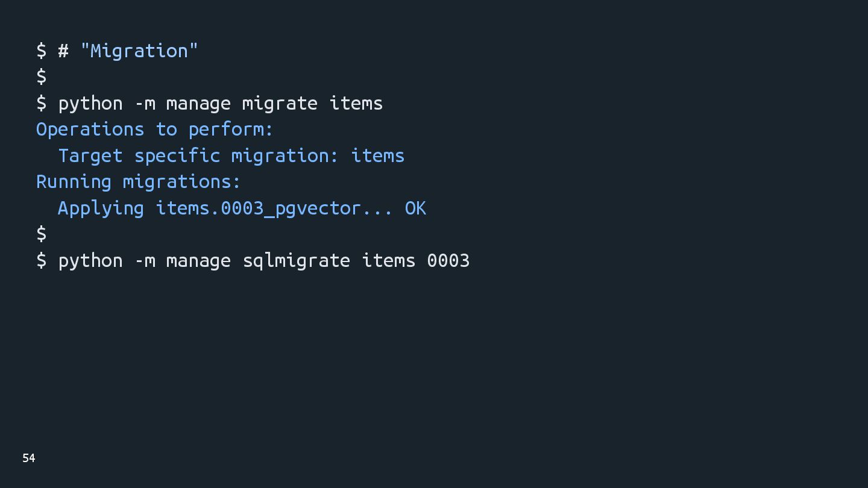The image size is (868, 488).
Task: Click the 0003 argument in last command
Action: click(x=448, y=260)
